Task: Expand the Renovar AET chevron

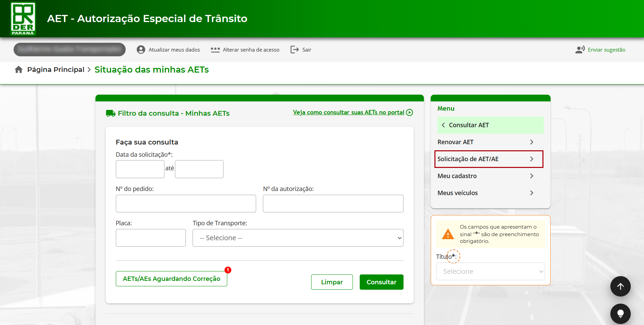Action: 532,142
